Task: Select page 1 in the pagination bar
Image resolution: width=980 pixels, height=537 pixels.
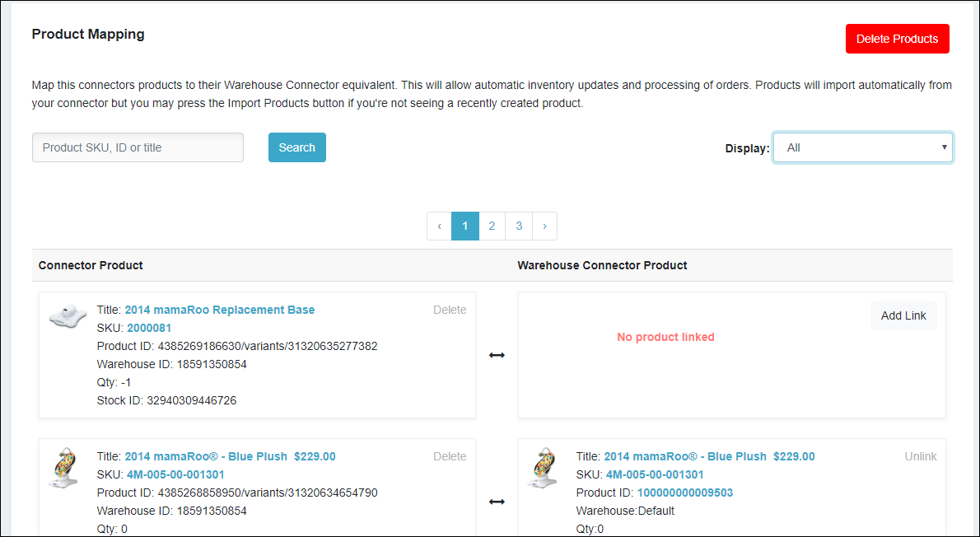Action: click(x=464, y=226)
